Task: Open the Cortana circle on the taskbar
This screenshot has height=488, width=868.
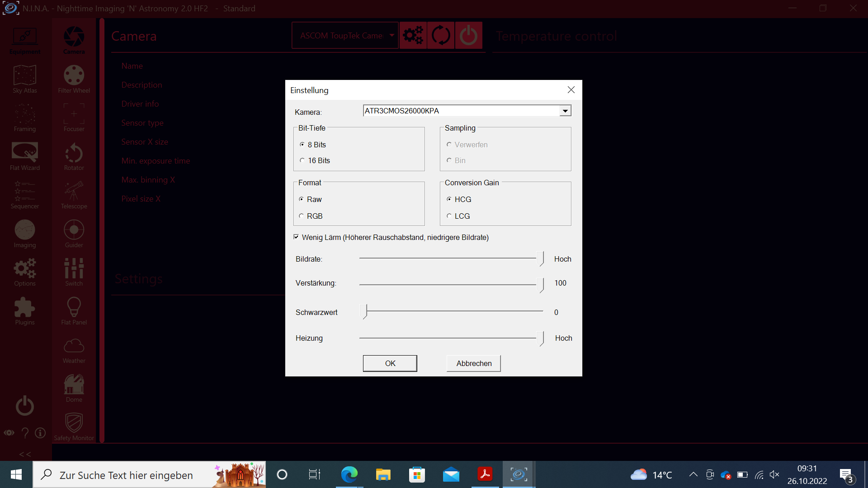Action: [x=282, y=474]
